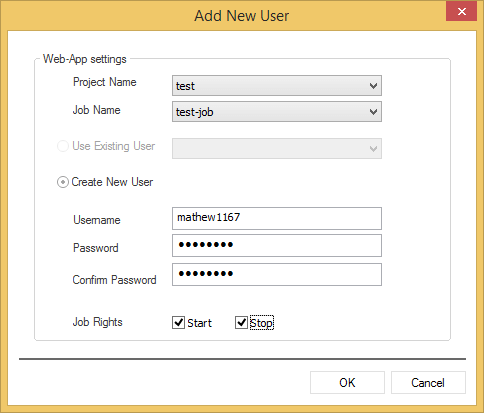The image size is (484, 413).
Task: Focus the Confirm Password input field
Action: click(277, 275)
